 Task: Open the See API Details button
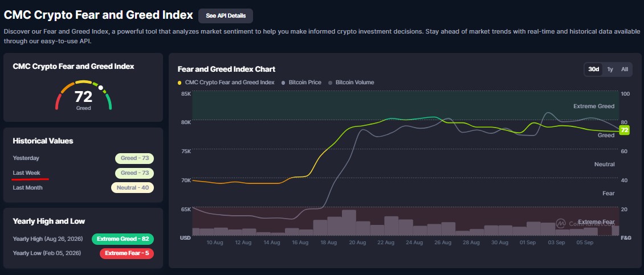(226, 15)
